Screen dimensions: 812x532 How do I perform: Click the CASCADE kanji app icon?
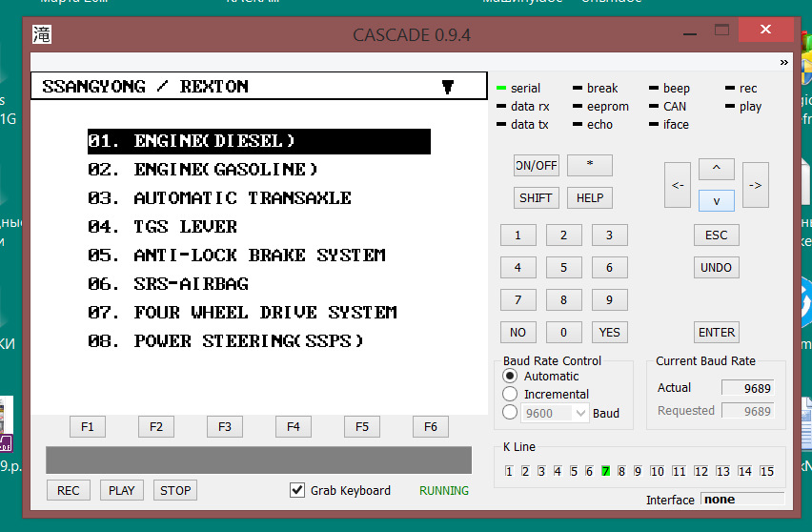pyautogui.click(x=41, y=34)
